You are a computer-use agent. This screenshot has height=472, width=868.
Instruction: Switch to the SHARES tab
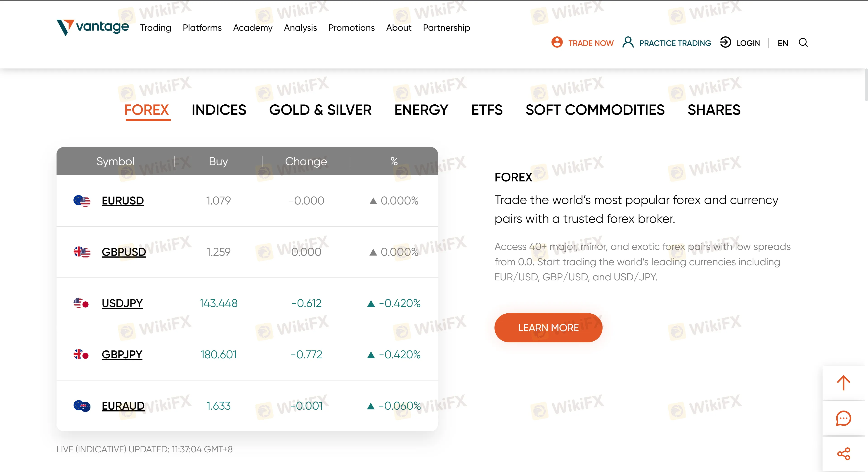pos(714,110)
